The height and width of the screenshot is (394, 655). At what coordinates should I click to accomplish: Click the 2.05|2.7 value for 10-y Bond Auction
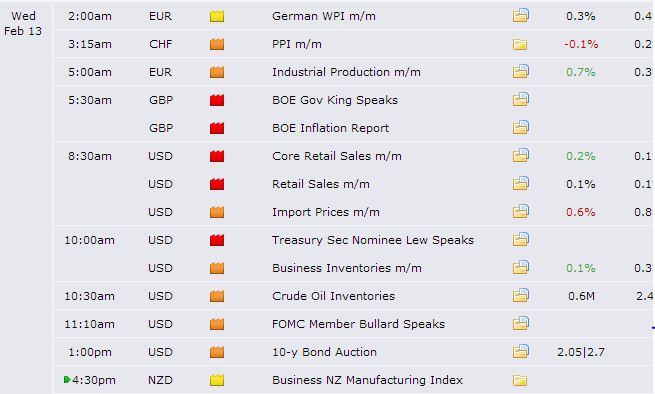[581, 352]
